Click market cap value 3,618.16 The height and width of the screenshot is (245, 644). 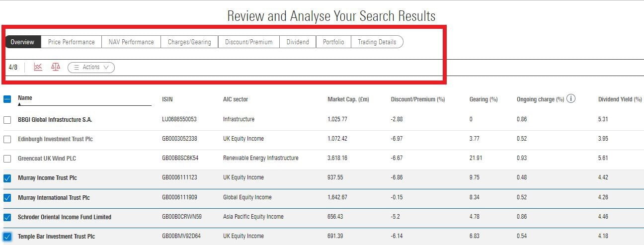click(337, 158)
